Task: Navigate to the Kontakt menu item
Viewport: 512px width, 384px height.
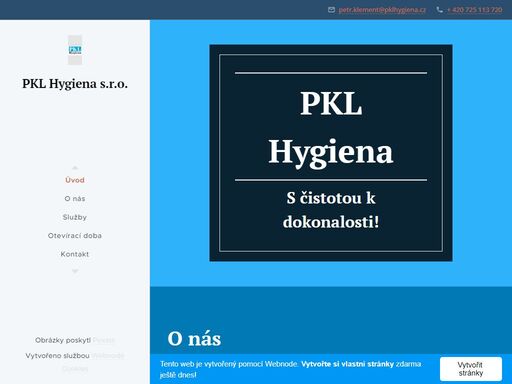Action: (75, 254)
